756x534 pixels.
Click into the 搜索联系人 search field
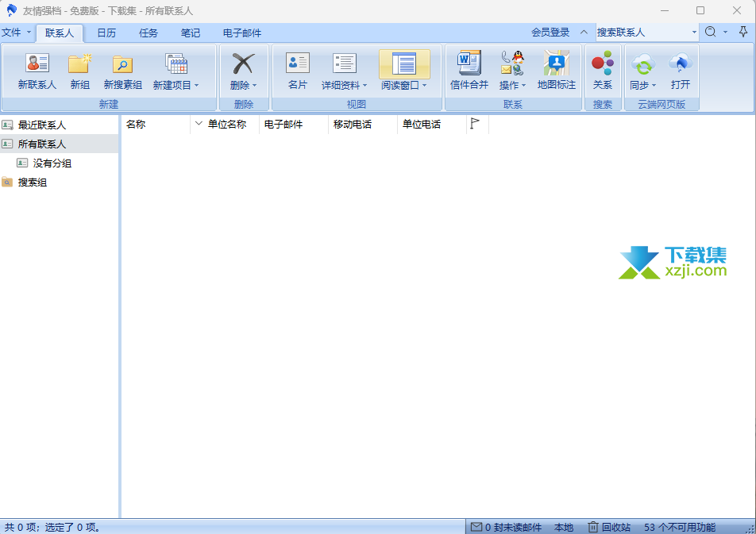pyautogui.click(x=642, y=33)
